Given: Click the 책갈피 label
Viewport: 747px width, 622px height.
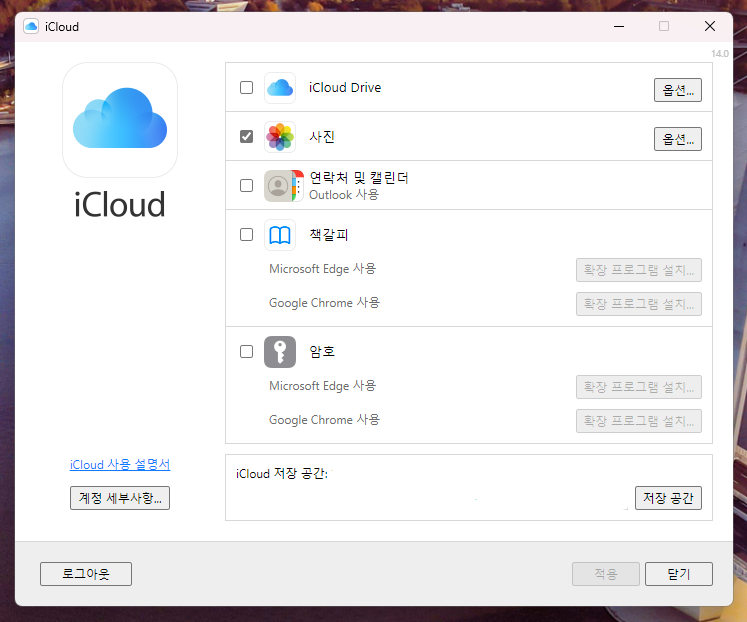Looking at the screenshot, I should [329, 235].
